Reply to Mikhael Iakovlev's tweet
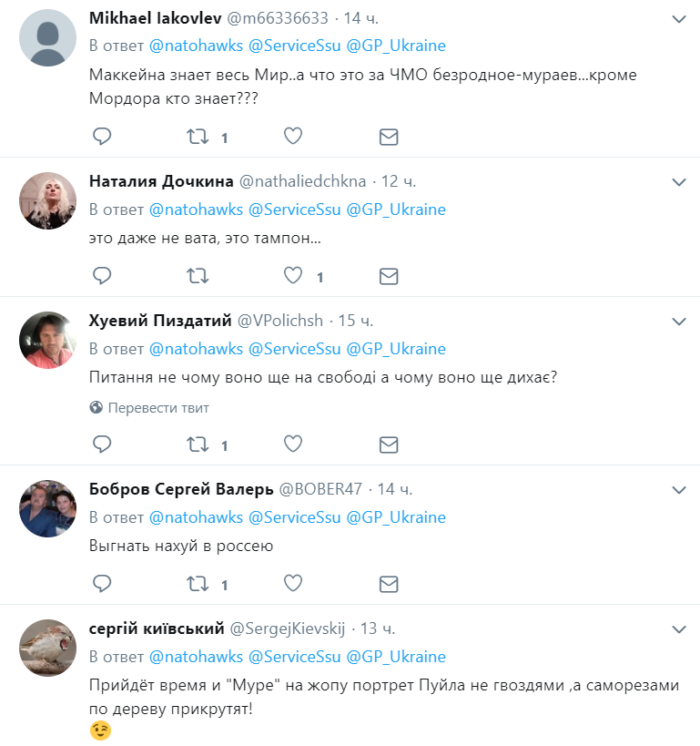Screen dimensions: 700x746 point(102,137)
